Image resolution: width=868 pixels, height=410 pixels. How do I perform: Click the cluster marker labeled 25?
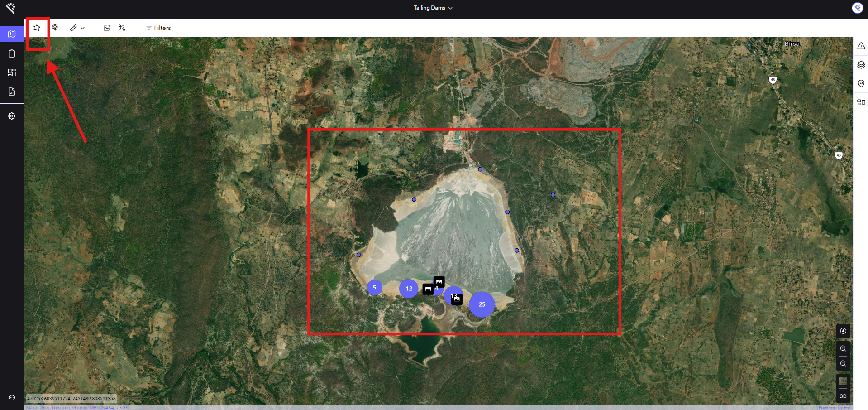482,304
